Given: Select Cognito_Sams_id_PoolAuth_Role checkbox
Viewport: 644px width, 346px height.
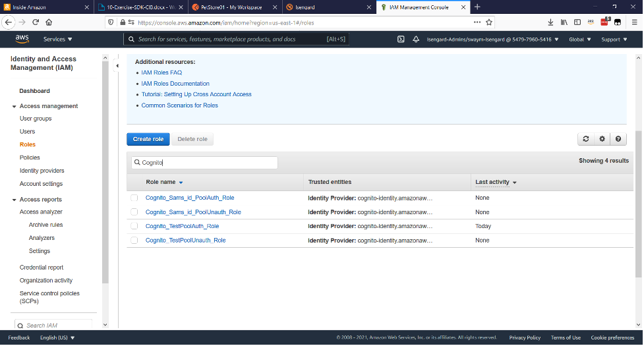Looking at the screenshot, I should pos(134,198).
